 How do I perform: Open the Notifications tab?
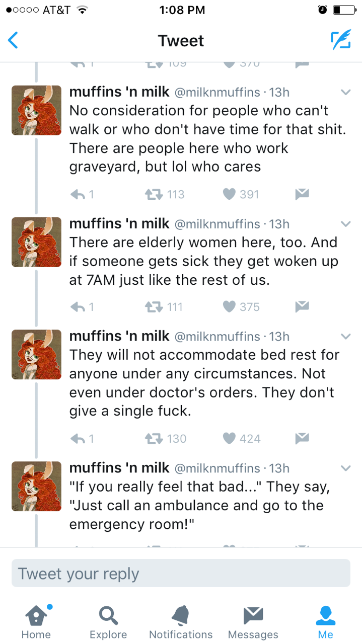181,621
